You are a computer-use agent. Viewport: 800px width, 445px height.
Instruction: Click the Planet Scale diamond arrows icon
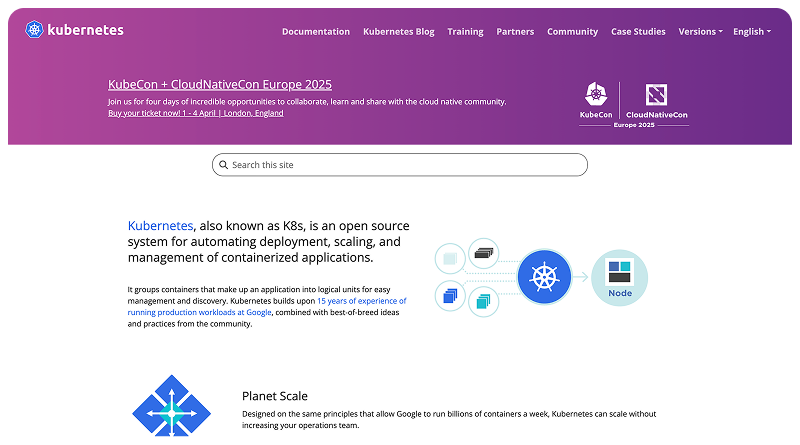[171, 406]
